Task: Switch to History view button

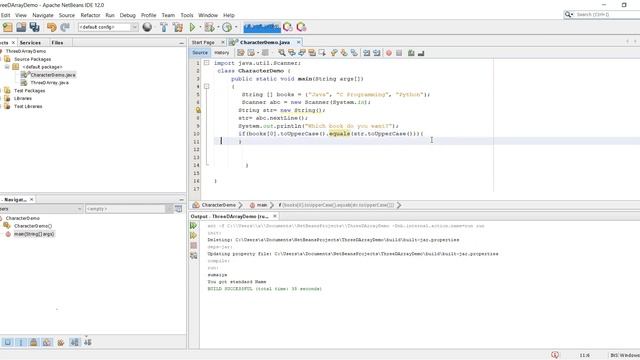Action: (x=222, y=53)
